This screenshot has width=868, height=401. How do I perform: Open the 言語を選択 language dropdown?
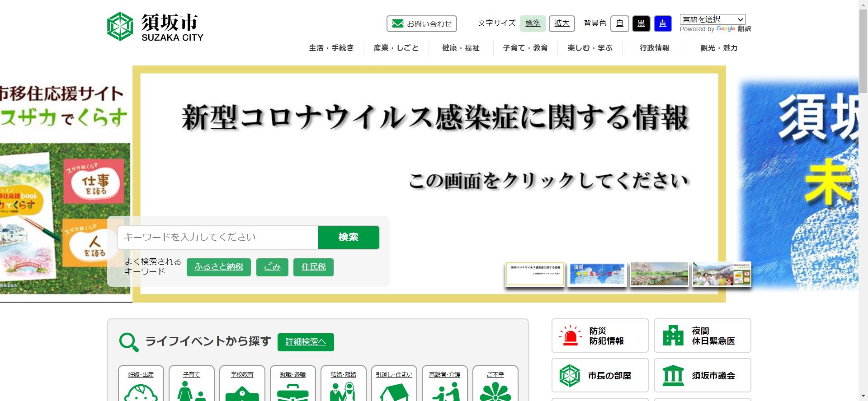(712, 19)
